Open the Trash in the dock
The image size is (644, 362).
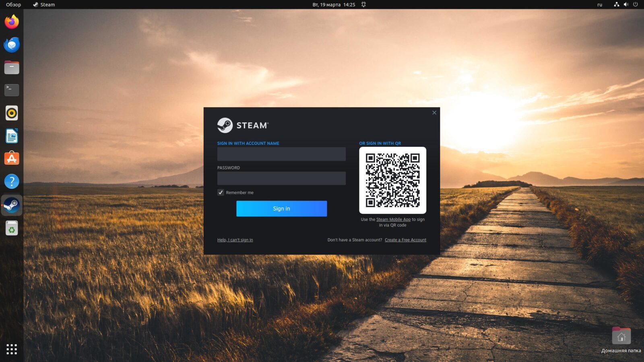(12, 228)
